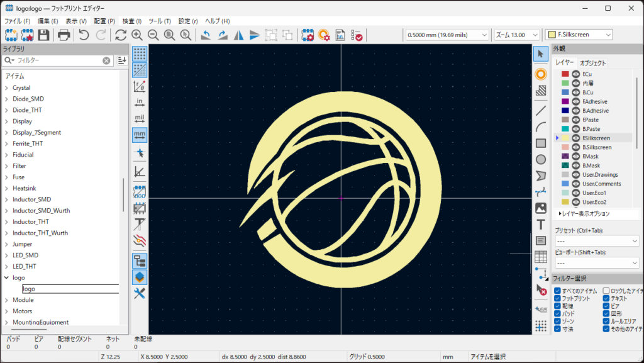Image resolution: width=644 pixels, height=363 pixels.
Task: Click the B.Cu layer color swatch
Action: 565,92
